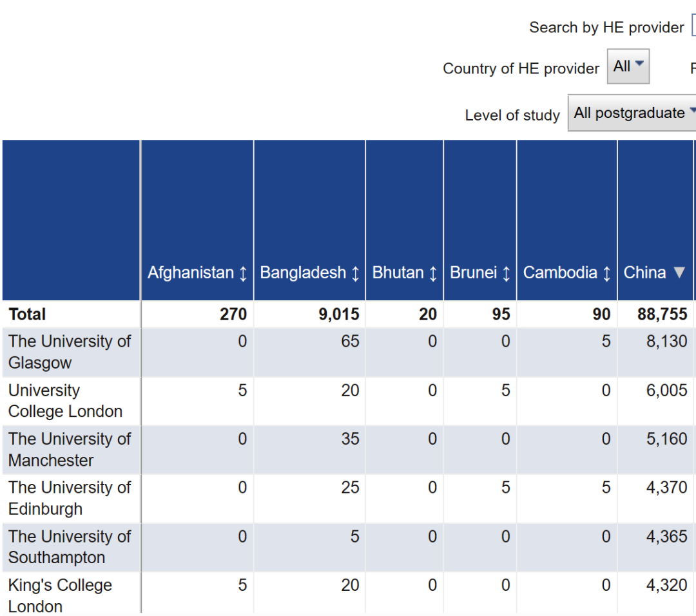Select the Total row label

click(x=27, y=314)
